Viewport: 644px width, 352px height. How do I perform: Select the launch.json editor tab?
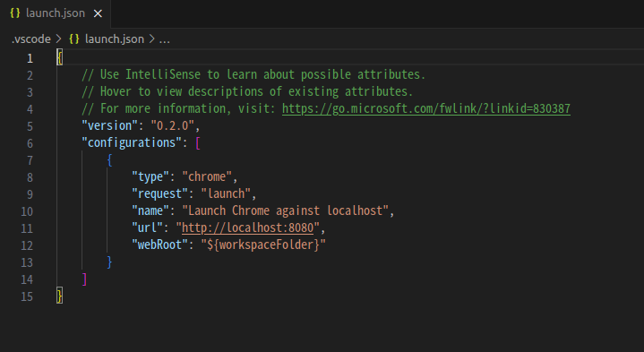click(x=55, y=13)
